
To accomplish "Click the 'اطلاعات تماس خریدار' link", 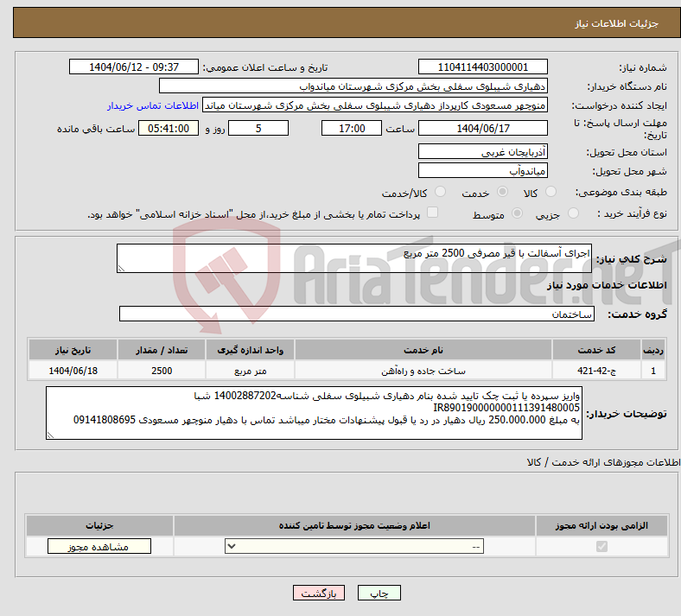I will coord(153,105).
